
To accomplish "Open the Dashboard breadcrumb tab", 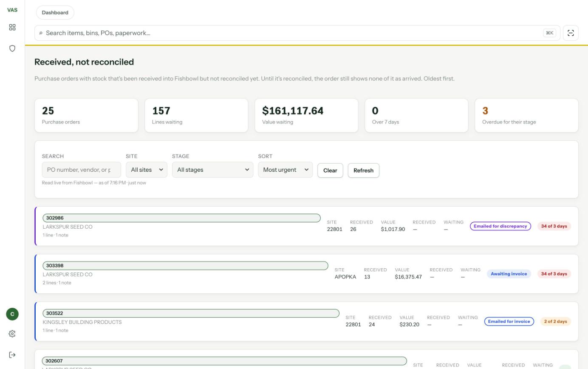I will click(55, 13).
